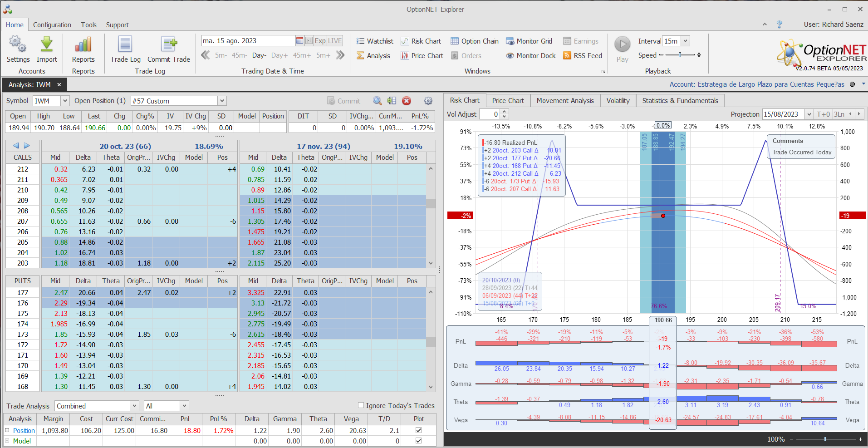Adjust the playback Speed slider

tap(680, 55)
